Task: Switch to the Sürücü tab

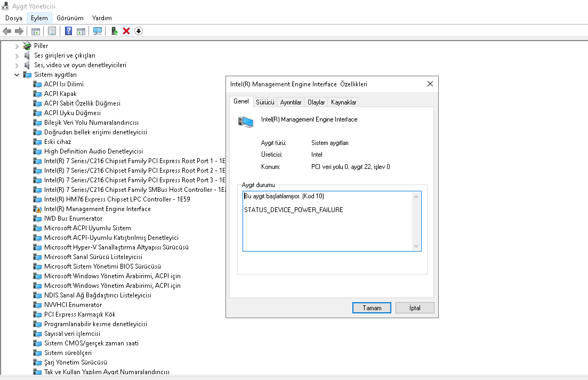Action: [x=265, y=102]
